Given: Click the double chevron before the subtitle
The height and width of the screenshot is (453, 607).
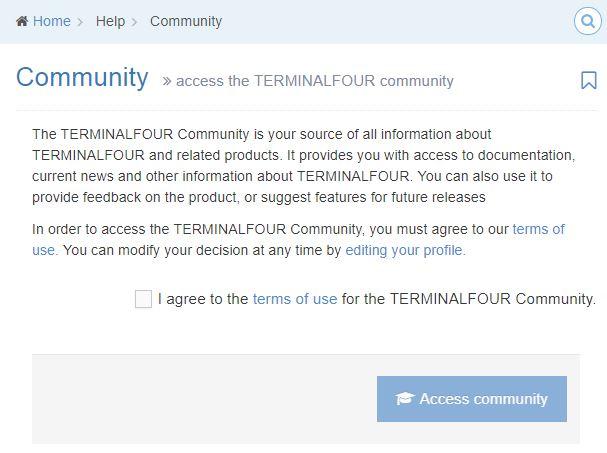Looking at the screenshot, I should 167,81.
